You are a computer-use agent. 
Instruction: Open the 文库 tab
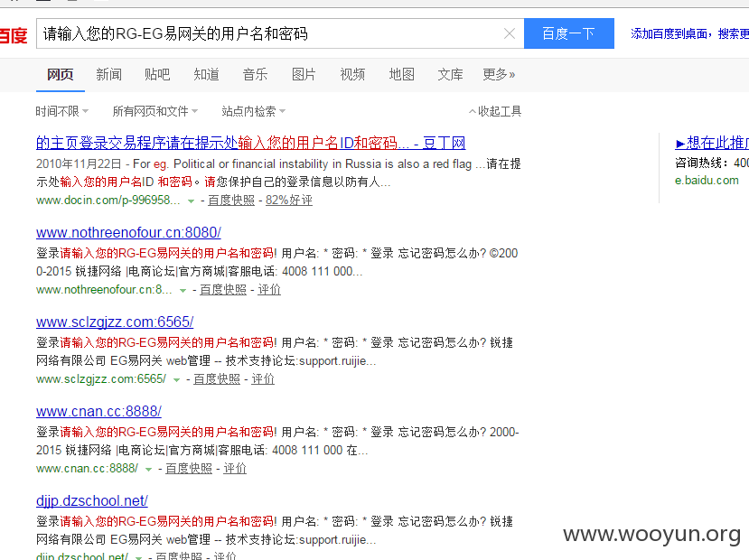click(x=451, y=74)
